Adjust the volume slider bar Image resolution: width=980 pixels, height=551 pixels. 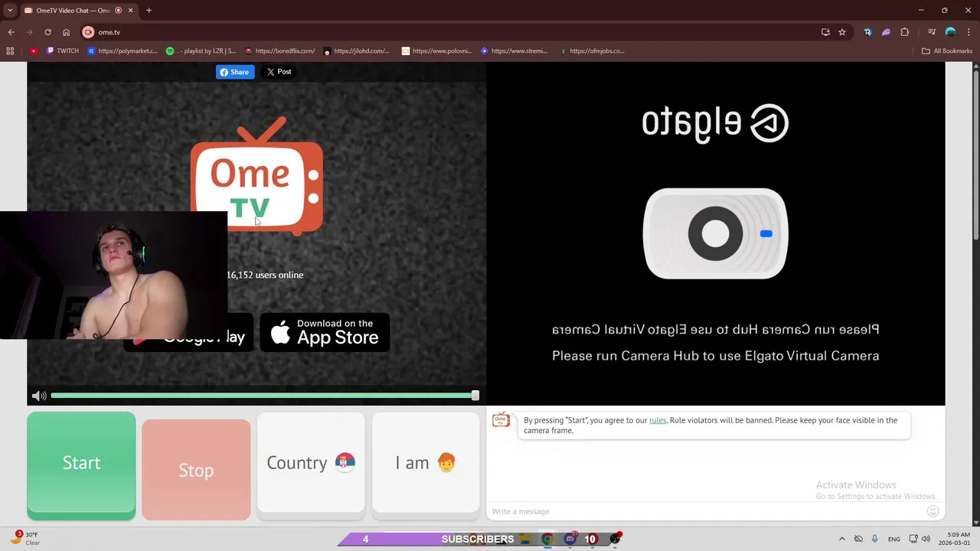264,396
